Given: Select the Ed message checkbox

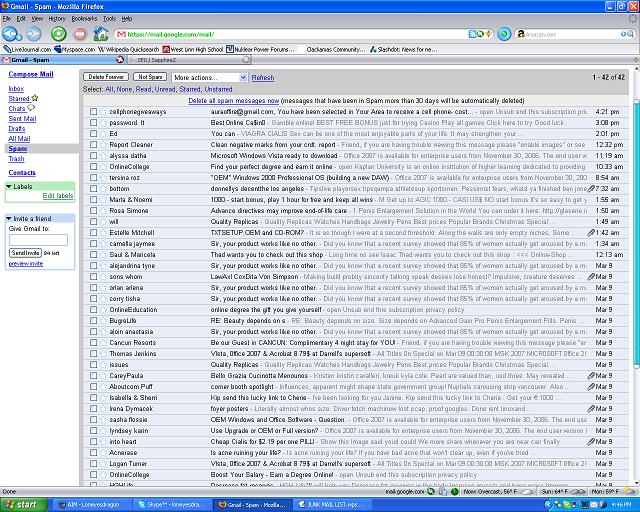Looking at the screenshot, I should tap(93, 134).
